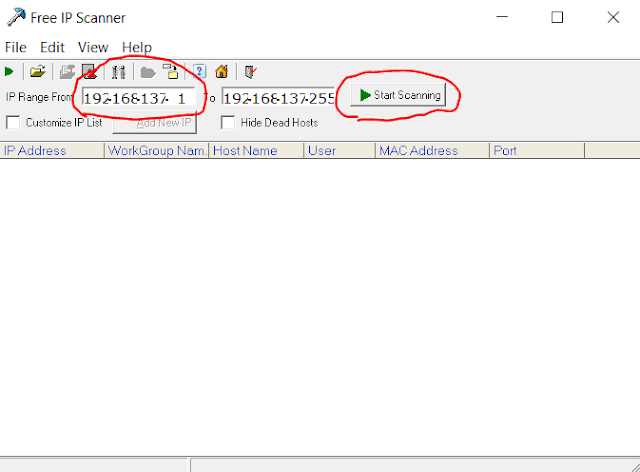The width and height of the screenshot is (640, 472).
Task: Click the gray folder toolbar icon
Action: coord(148,73)
